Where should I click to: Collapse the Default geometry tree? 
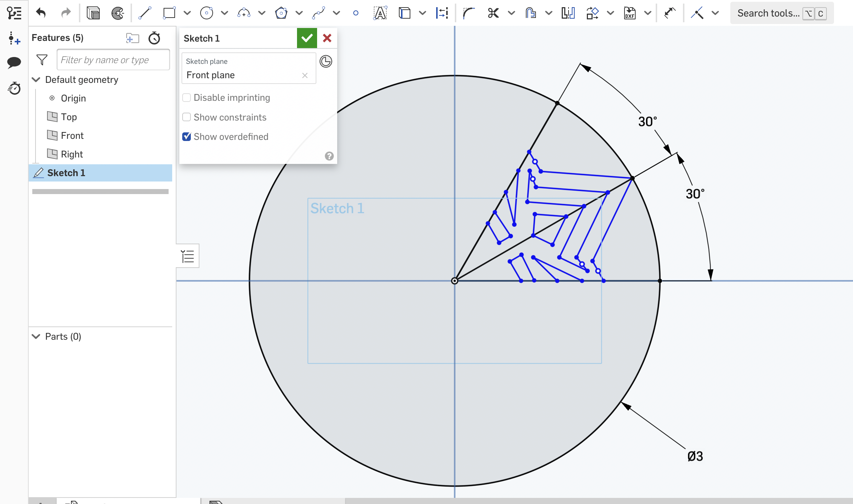click(36, 80)
